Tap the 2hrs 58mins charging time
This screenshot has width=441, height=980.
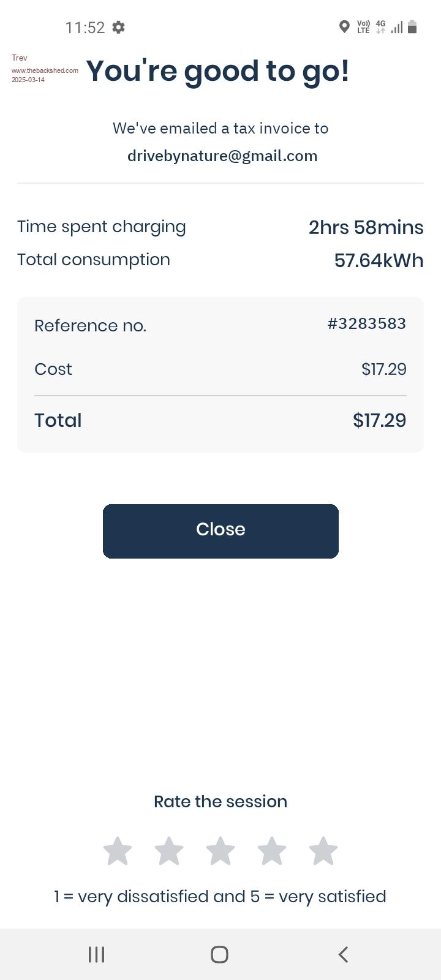(366, 227)
